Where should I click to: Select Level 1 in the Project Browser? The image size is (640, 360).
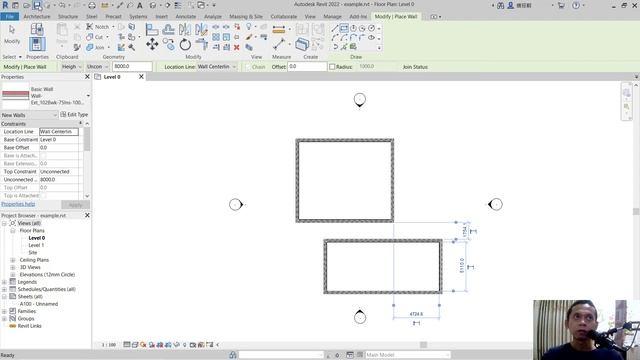[x=36, y=245]
